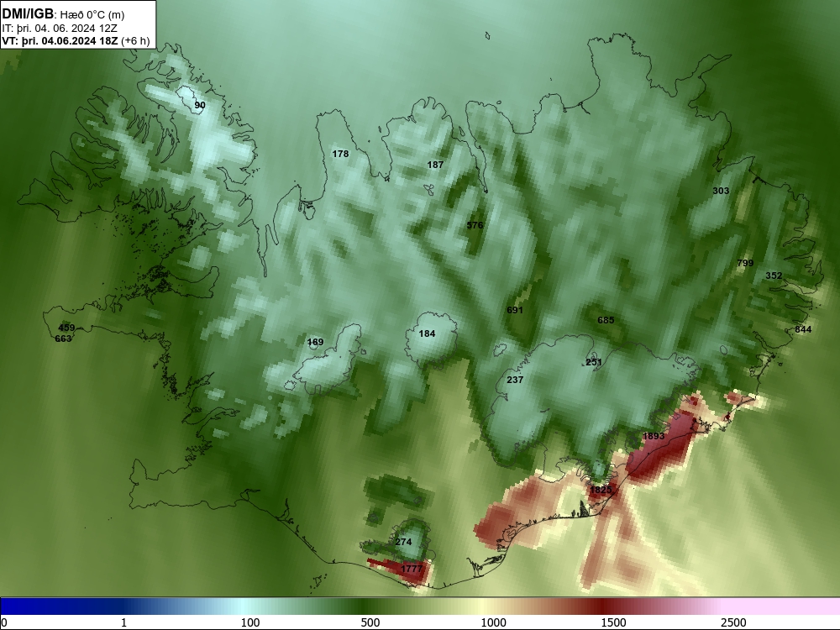Click the map value 187
Screen dimensions: 840x630
[x=435, y=165]
